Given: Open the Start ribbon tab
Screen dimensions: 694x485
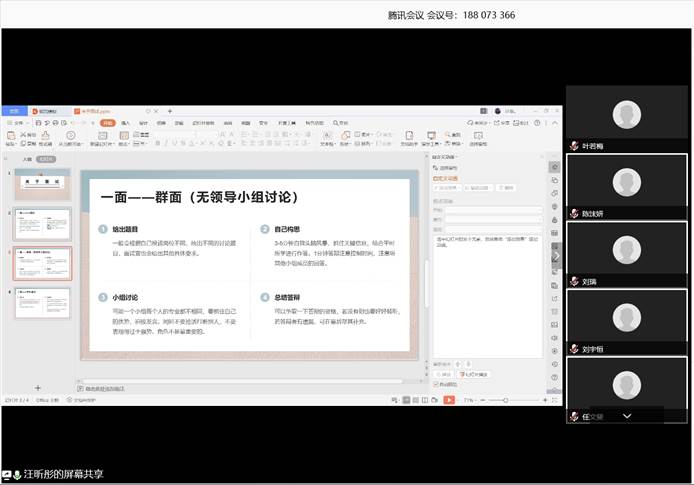Looking at the screenshot, I should 108,123.
